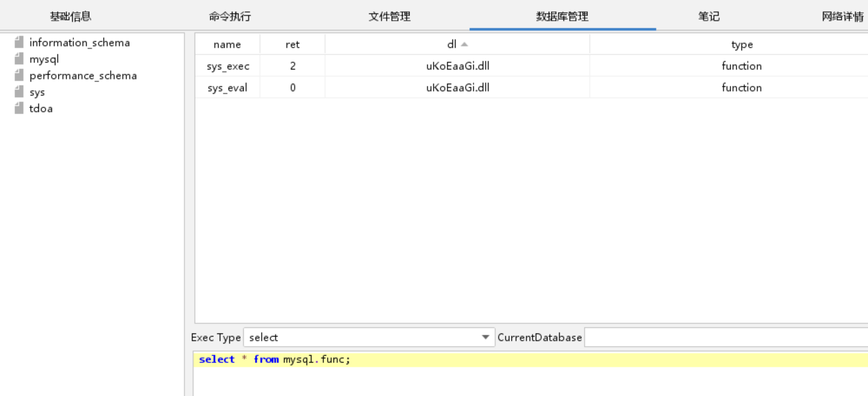Click the information_schema database icon
The image size is (868, 396).
point(19,42)
